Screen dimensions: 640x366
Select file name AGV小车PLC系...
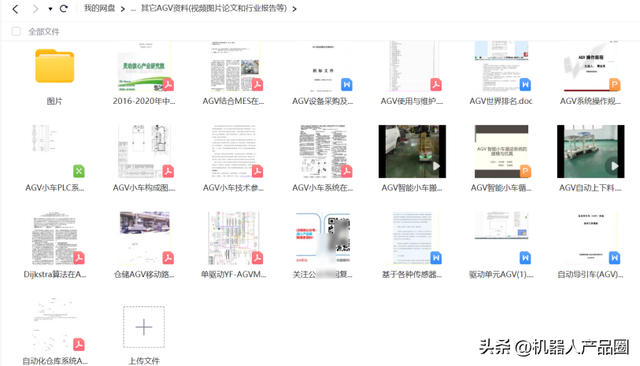tap(55, 188)
